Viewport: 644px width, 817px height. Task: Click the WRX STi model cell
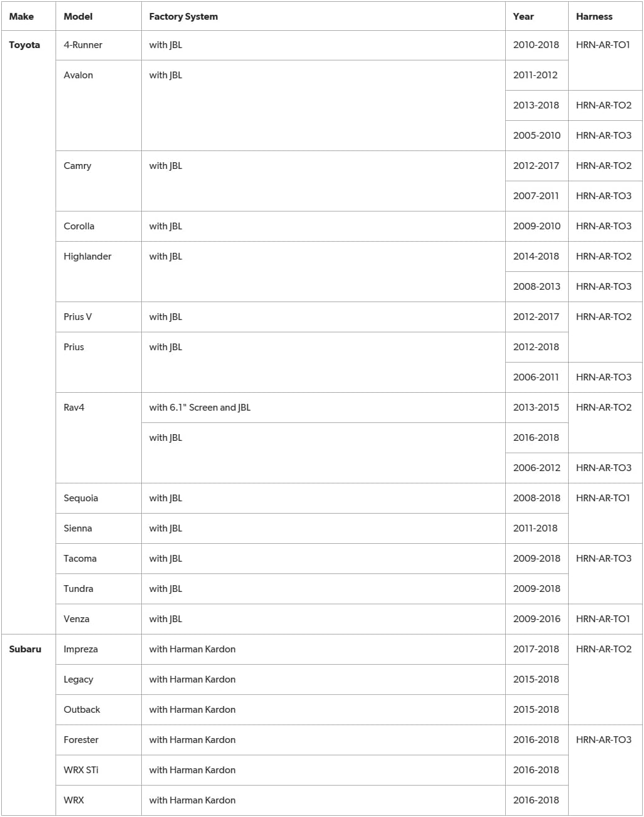coord(81,770)
